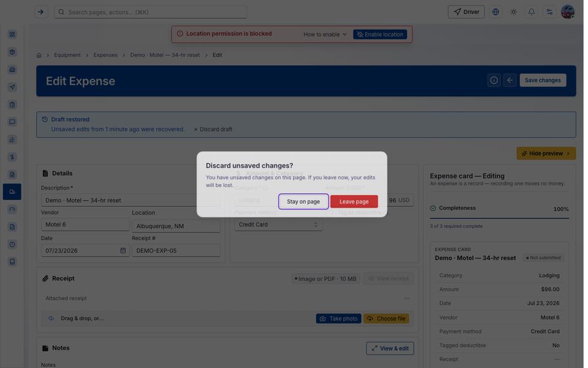Open the Expenses breadcrumb
The height and width of the screenshot is (368, 588).
pos(106,55)
